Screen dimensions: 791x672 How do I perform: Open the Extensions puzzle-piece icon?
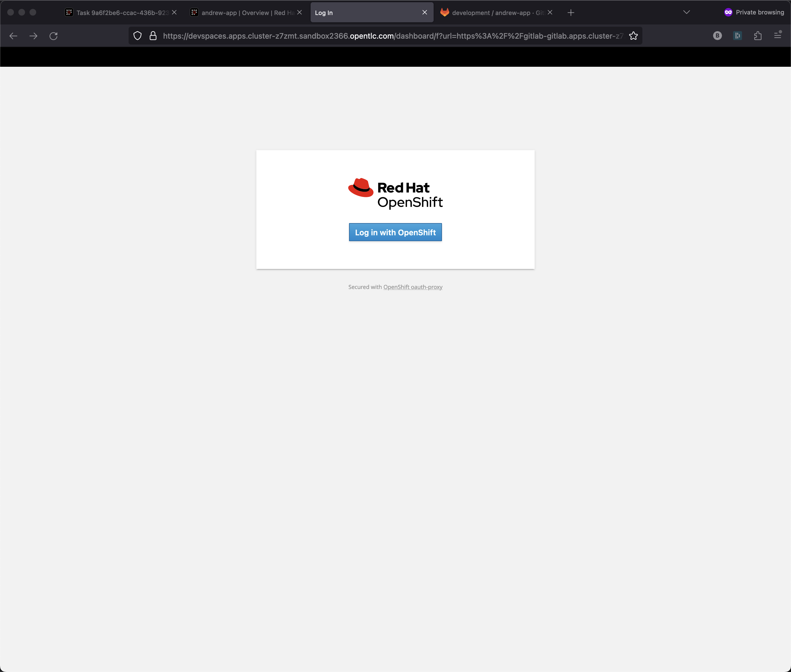click(x=757, y=36)
